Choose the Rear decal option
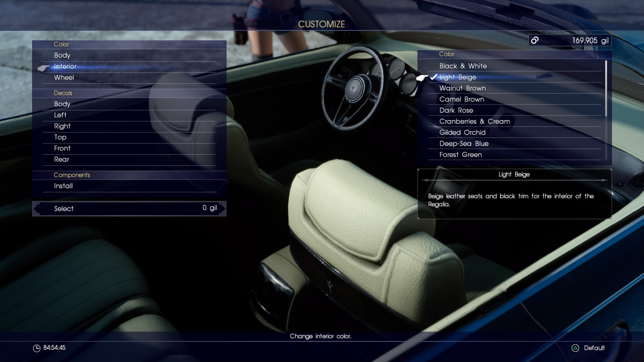The image size is (644, 362). pos(129,160)
